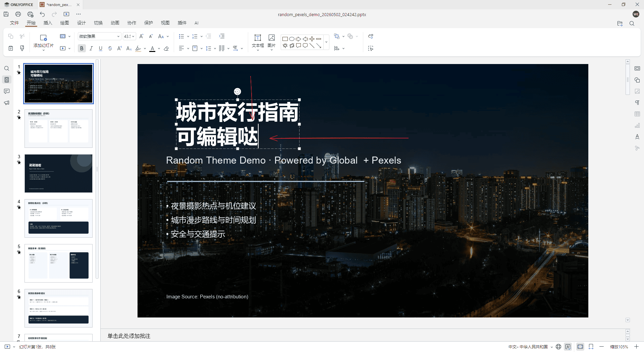Switch to the 插入 tab
Screen dimensions: 644x352
click(x=48, y=23)
